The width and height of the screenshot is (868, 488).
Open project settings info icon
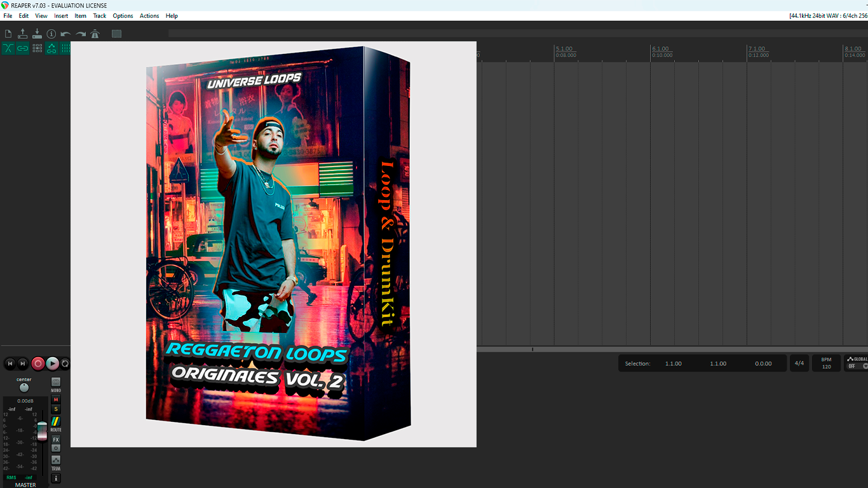[x=51, y=34]
